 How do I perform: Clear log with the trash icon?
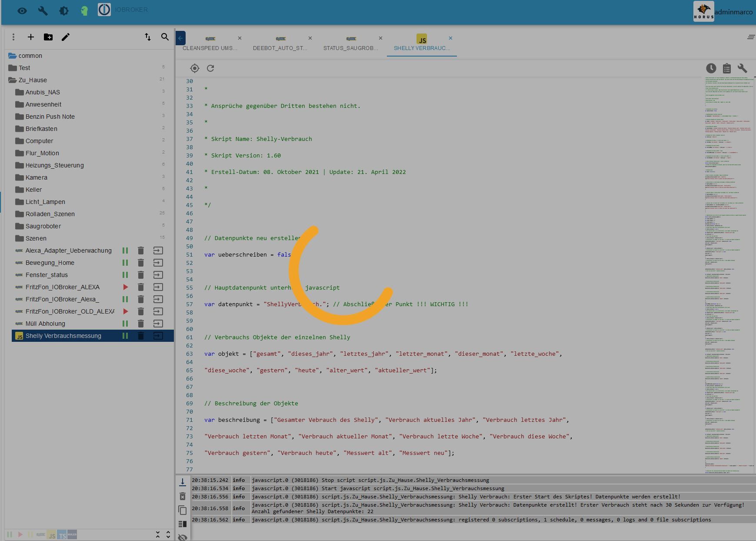[x=183, y=496]
